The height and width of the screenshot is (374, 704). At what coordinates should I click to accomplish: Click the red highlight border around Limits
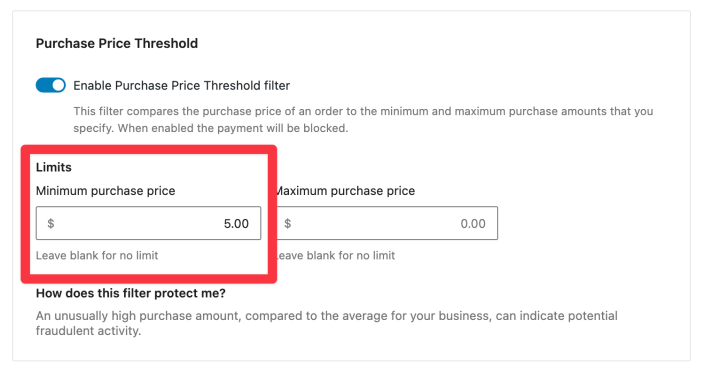tap(149, 150)
